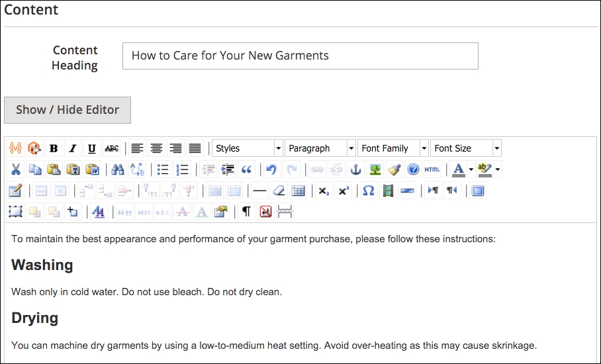Viewport: 601px width, 364px height.
Task: Increase indent of the paragraph
Action: (228, 169)
